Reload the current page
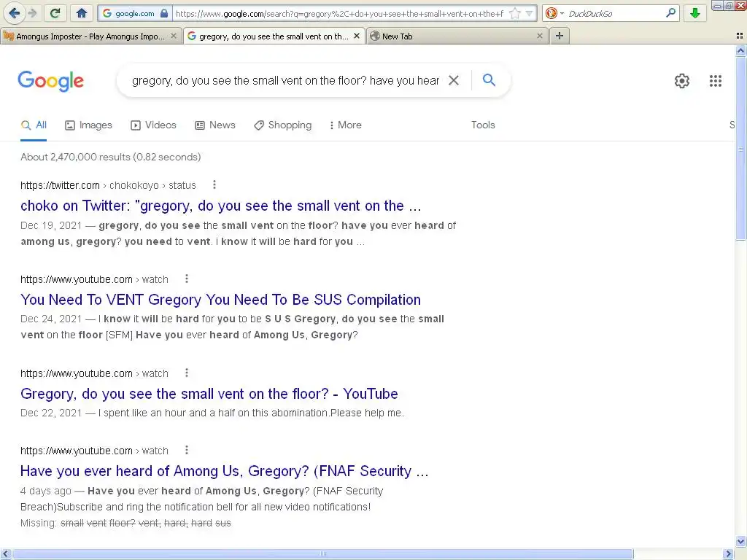The width and height of the screenshot is (747, 560). (x=55, y=13)
